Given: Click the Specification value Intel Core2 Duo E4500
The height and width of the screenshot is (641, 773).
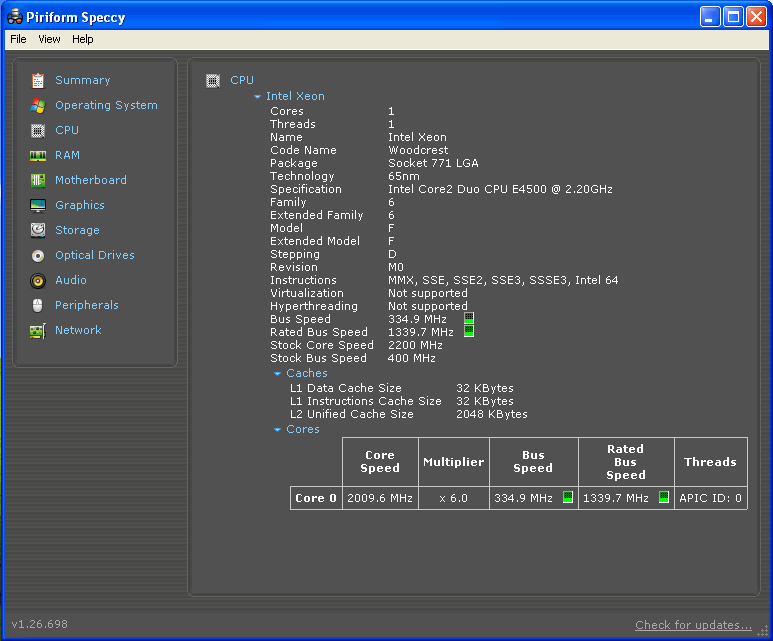Looking at the screenshot, I should click(x=500, y=189).
